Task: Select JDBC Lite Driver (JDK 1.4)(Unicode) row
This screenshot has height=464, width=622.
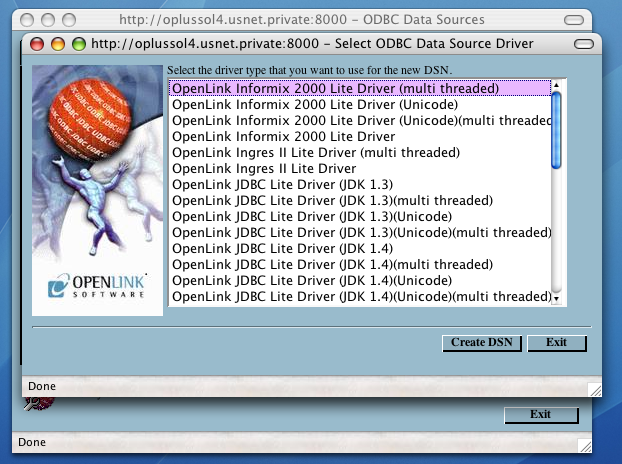Action: click(360, 280)
